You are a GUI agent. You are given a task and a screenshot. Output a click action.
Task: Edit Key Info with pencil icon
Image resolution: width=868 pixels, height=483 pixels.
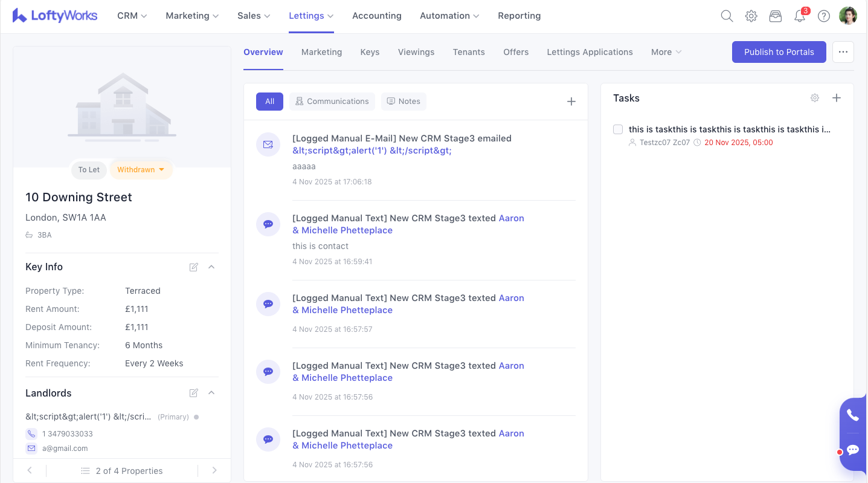click(194, 267)
